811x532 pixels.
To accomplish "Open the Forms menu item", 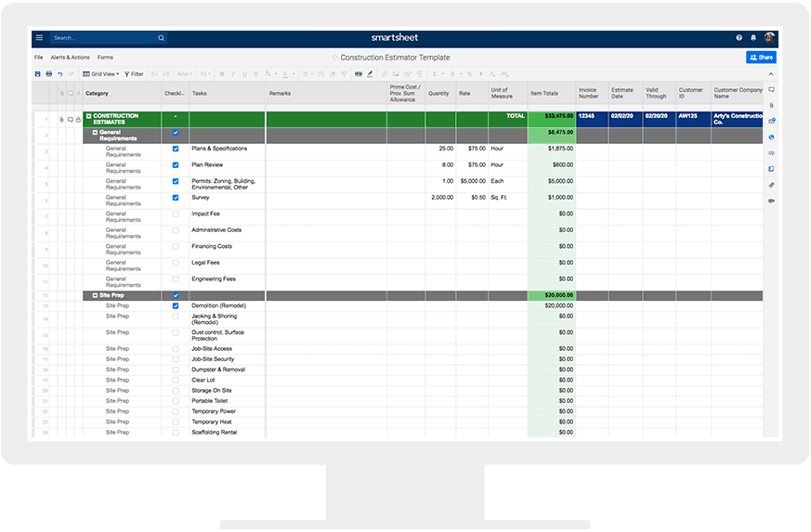I will (105, 58).
